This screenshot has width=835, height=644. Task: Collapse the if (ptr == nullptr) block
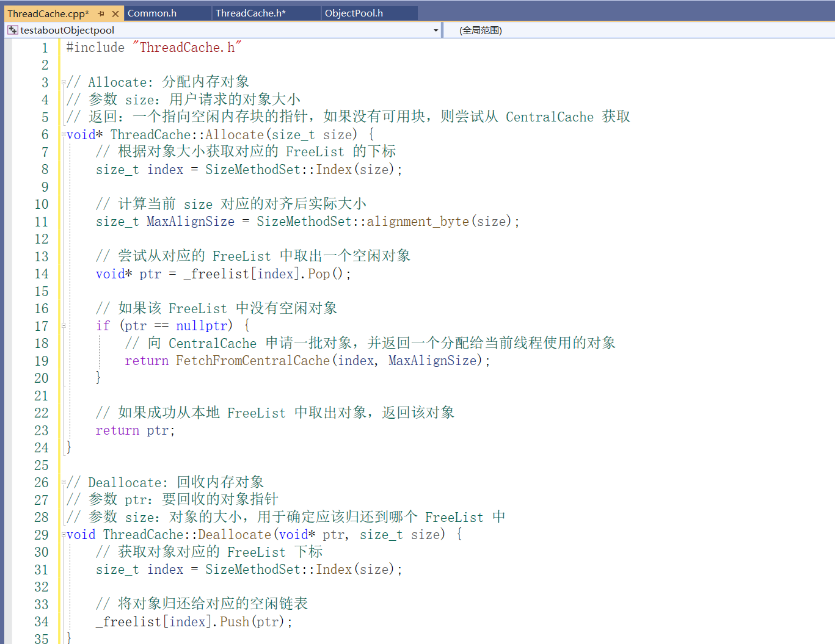tap(63, 327)
